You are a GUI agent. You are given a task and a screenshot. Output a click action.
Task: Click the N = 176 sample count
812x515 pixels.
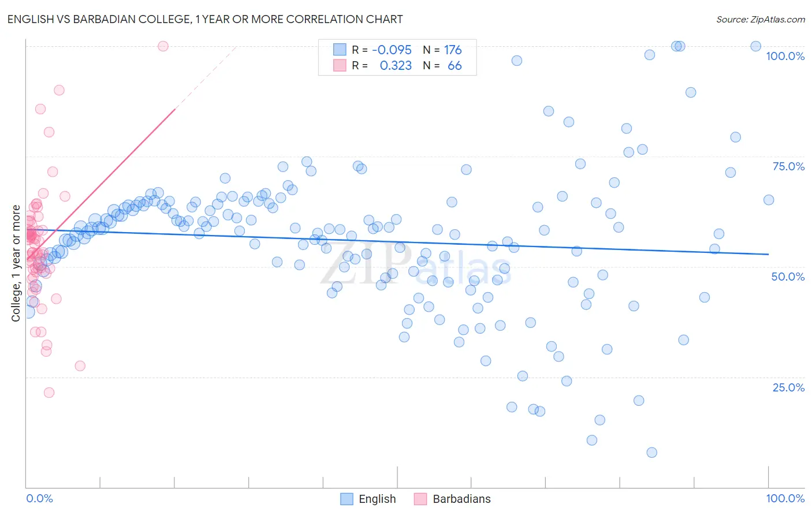click(442, 50)
